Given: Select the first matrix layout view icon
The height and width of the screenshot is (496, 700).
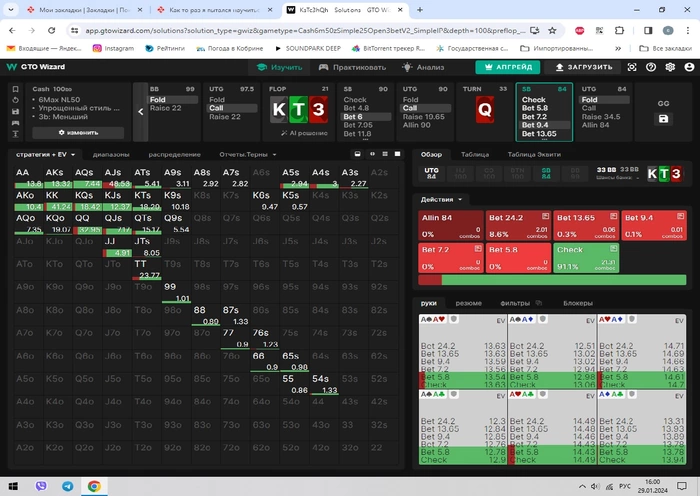Looking at the screenshot, I should 358,154.
